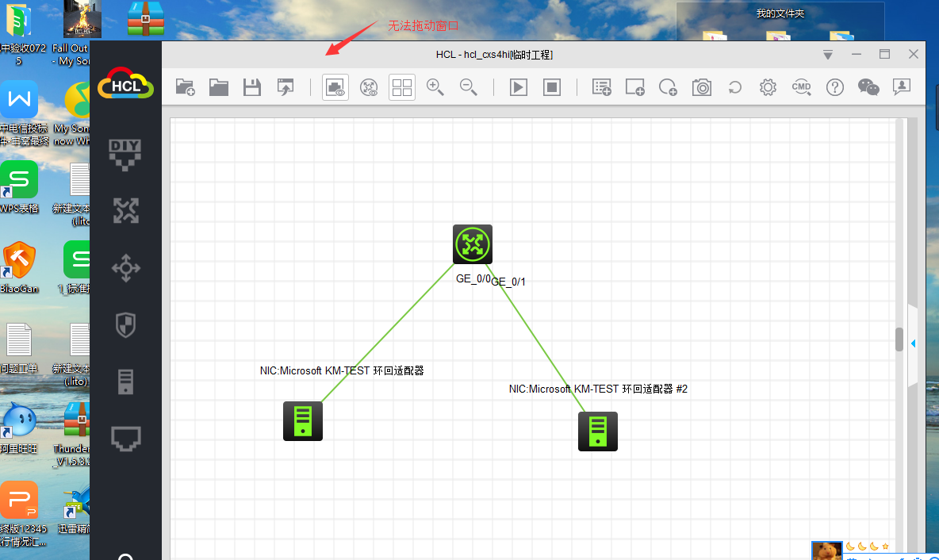Open help with the question mark icon
Screen dimensions: 939x560
(x=835, y=87)
